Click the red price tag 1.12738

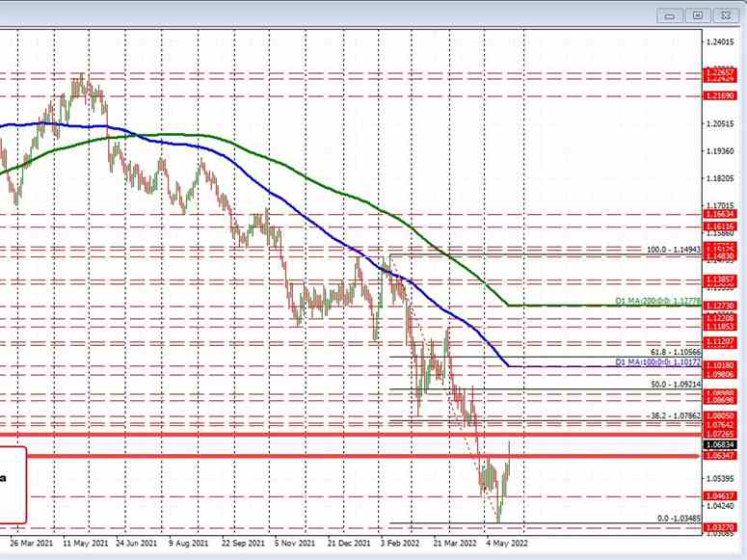[720, 306]
